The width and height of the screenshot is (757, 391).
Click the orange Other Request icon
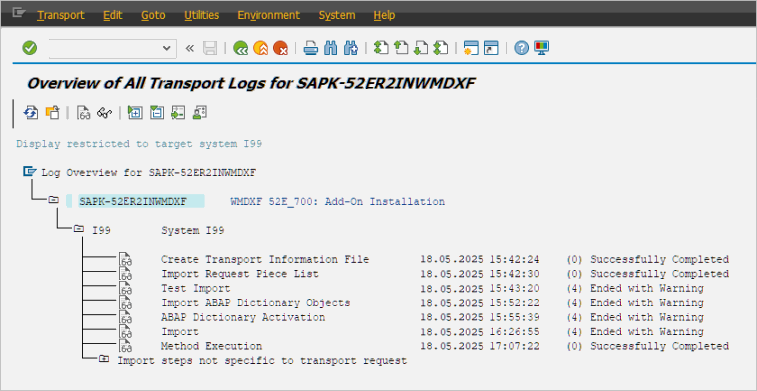pyautogui.click(x=52, y=113)
